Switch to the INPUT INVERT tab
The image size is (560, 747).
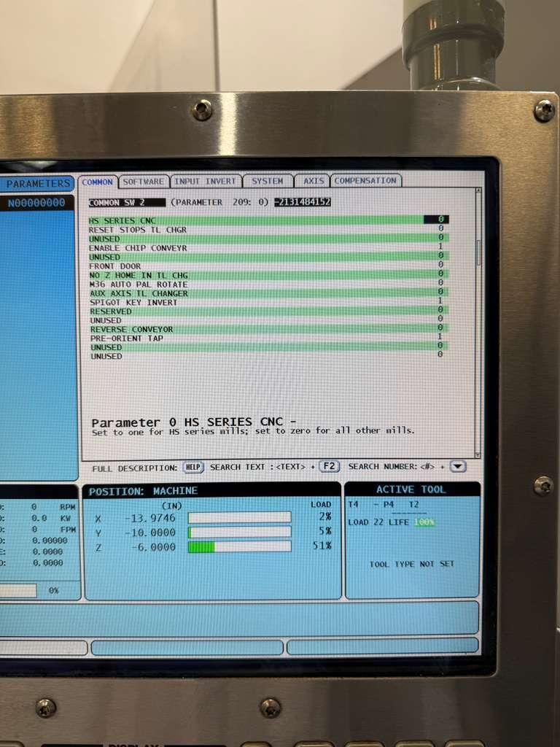206,181
